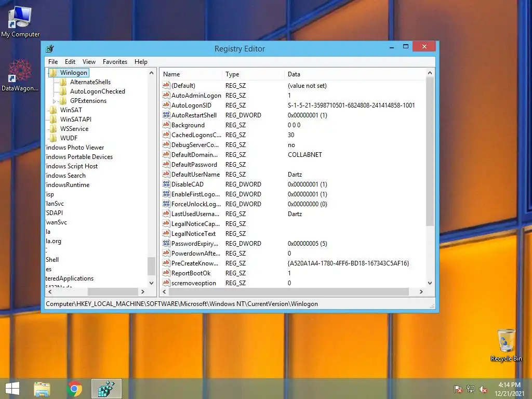
Task: Click the WinSAT folder icon
Action: [54, 110]
